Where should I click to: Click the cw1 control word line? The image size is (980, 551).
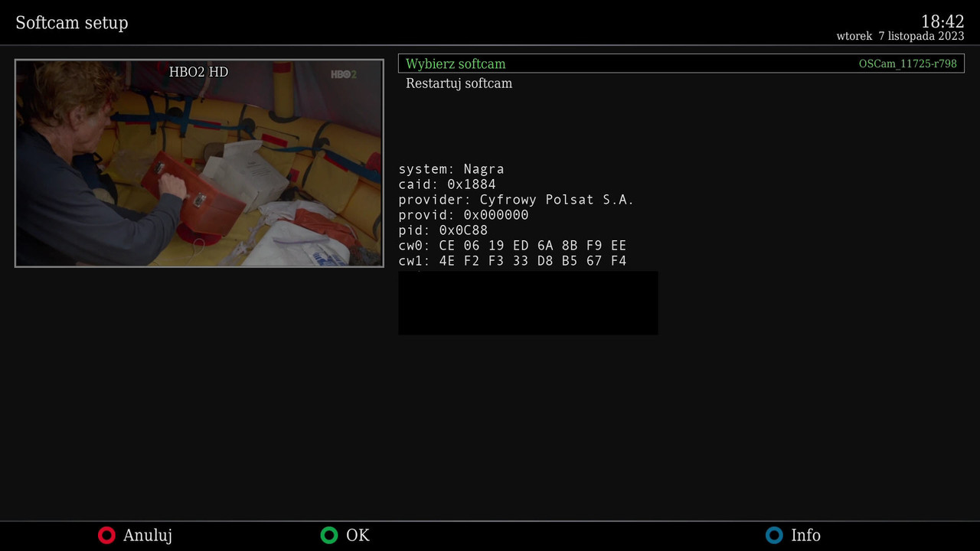coord(512,261)
